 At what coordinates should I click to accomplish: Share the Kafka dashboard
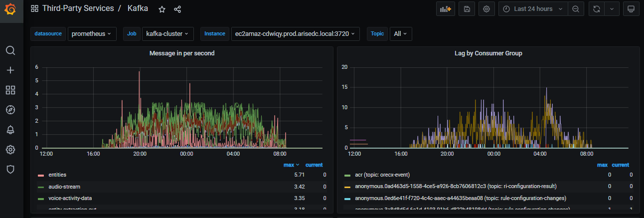pyautogui.click(x=177, y=9)
